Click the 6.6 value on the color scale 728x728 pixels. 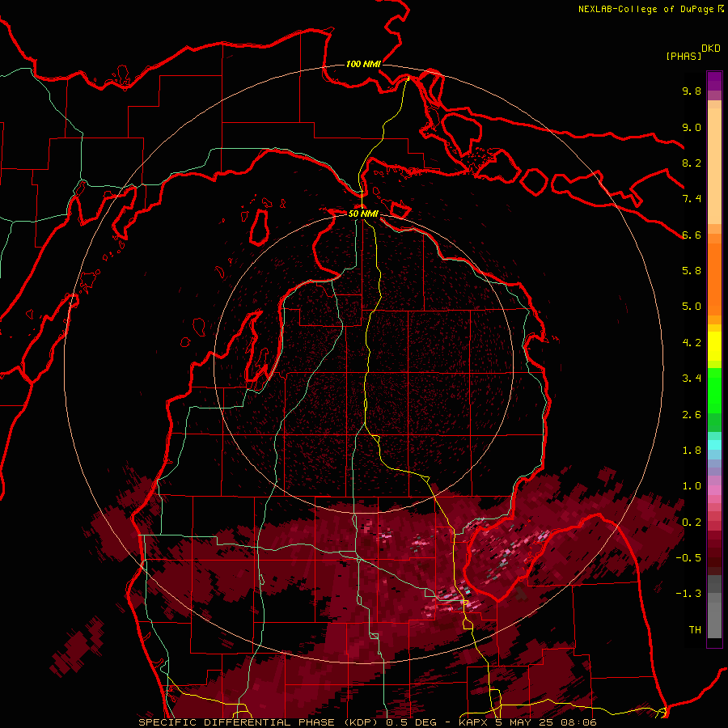[x=692, y=235]
